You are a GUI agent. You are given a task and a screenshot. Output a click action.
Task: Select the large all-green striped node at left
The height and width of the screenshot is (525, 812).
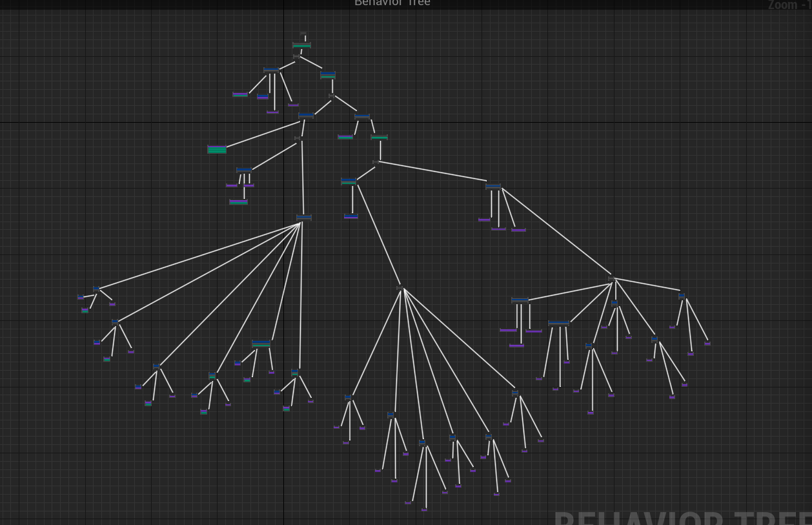pos(217,149)
